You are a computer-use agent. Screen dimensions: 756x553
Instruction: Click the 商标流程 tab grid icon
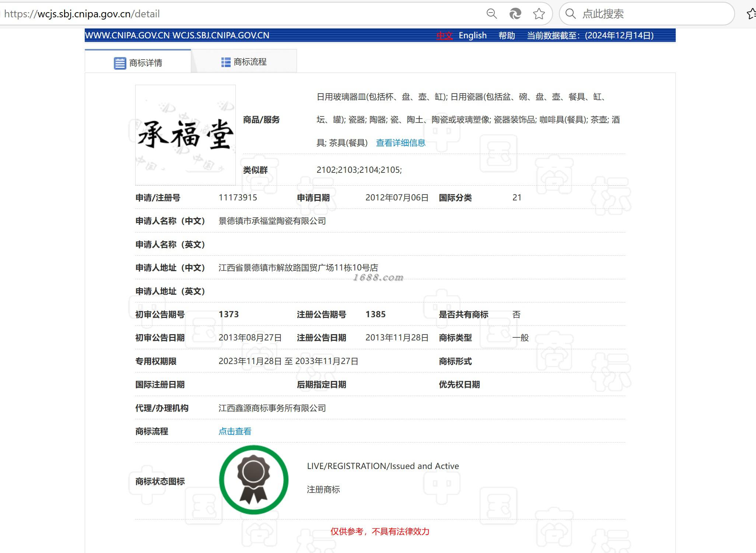pyautogui.click(x=225, y=62)
